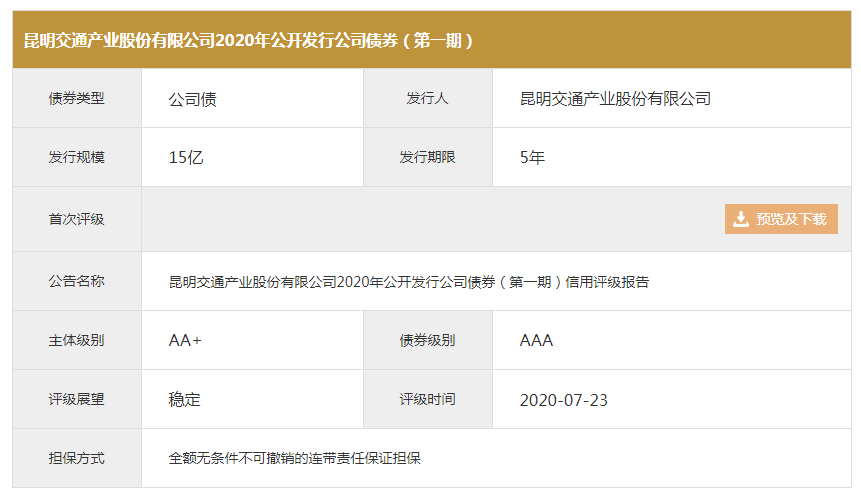
Task: Select the issuer name 昆明交通产业股份有限公司
Action: point(615,99)
